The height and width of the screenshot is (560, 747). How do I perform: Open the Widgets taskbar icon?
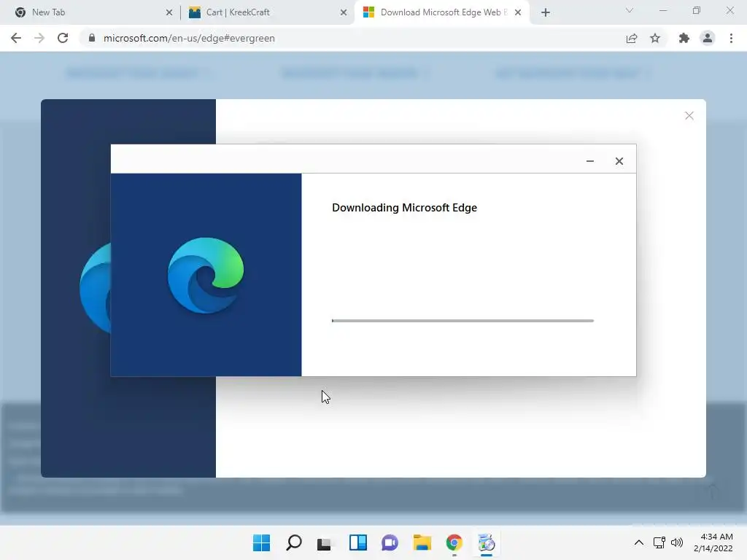[x=357, y=542]
